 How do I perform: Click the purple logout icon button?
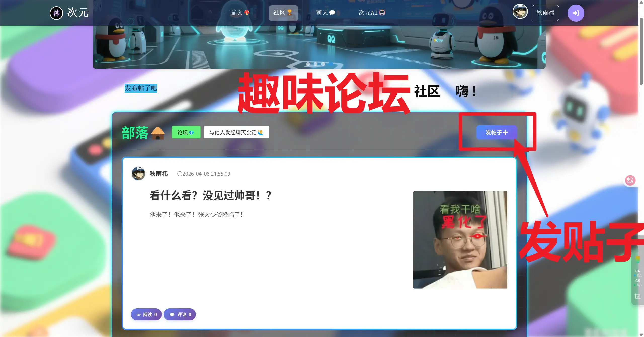pyautogui.click(x=576, y=13)
